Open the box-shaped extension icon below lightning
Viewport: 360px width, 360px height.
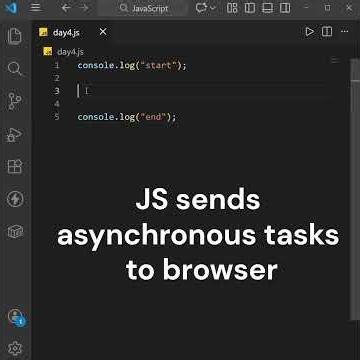(x=15, y=231)
